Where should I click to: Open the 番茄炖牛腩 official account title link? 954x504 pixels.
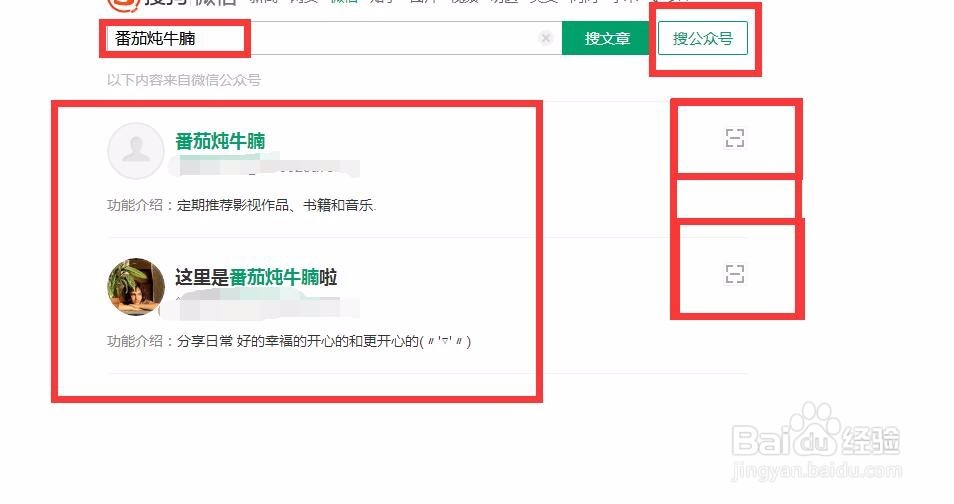pyautogui.click(x=220, y=141)
